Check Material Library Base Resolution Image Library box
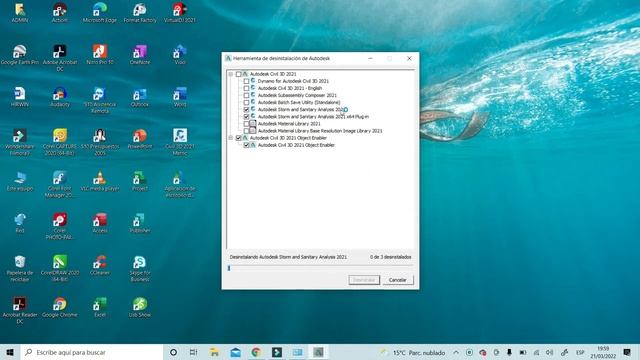 click(x=246, y=131)
